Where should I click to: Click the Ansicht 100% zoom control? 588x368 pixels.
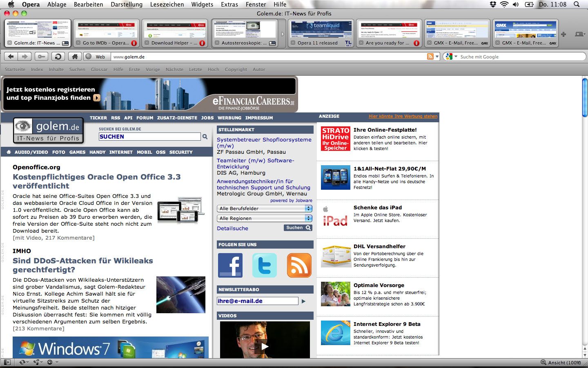(x=561, y=362)
